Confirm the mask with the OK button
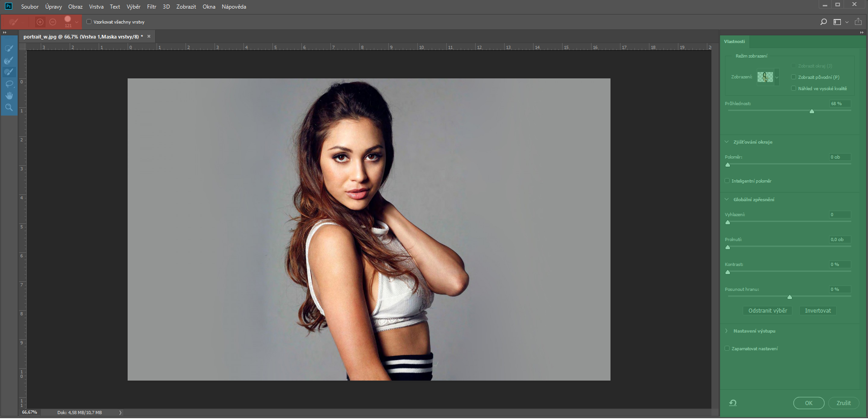 pyautogui.click(x=809, y=403)
